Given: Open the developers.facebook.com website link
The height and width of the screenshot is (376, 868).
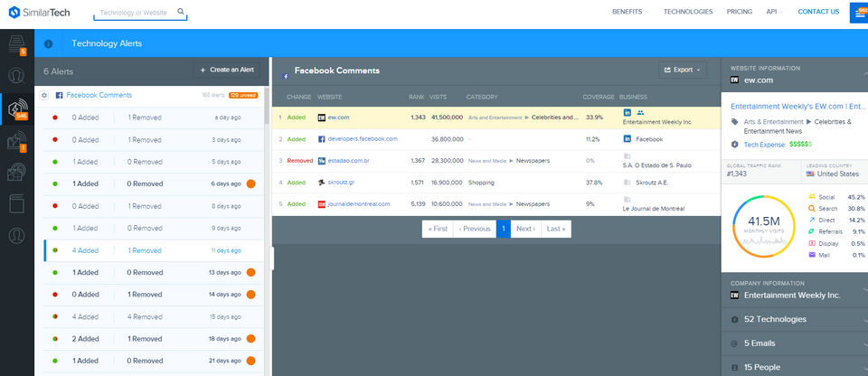Looking at the screenshot, I should pos(363,139).
